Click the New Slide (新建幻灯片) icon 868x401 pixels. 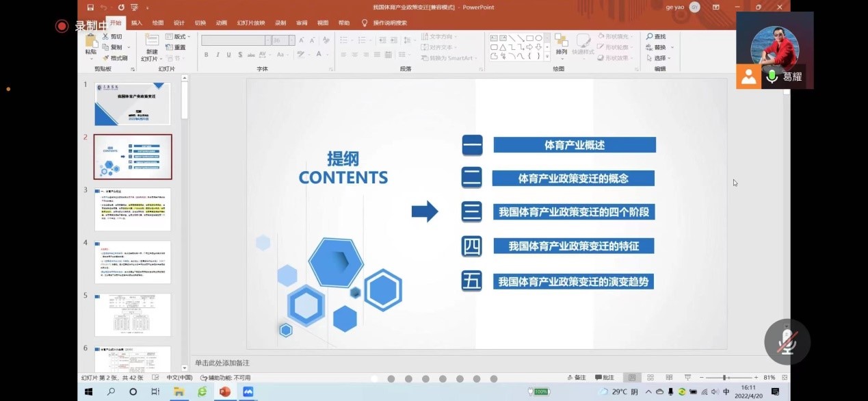tap(151, 40)
